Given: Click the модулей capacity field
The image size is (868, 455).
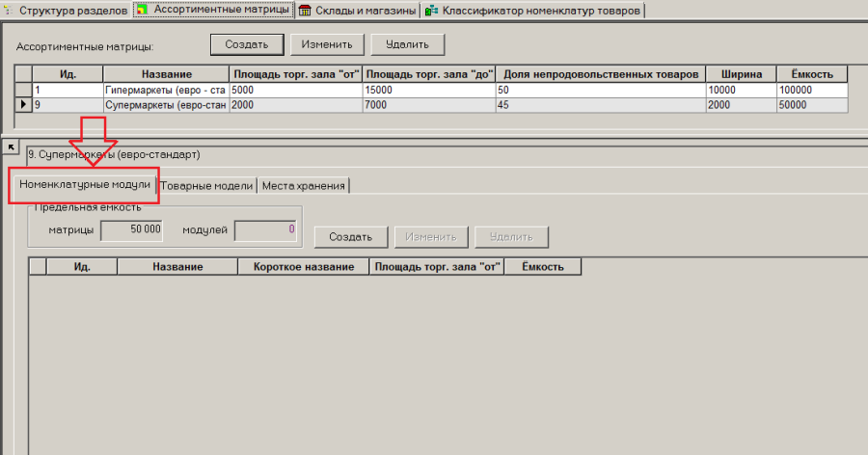Looking at the screenshot, I should coord(266,230).
